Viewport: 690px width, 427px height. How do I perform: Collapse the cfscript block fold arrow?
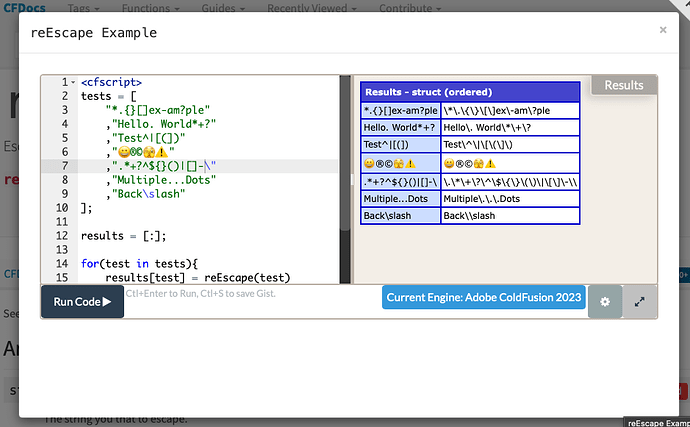tap(74, 83)
